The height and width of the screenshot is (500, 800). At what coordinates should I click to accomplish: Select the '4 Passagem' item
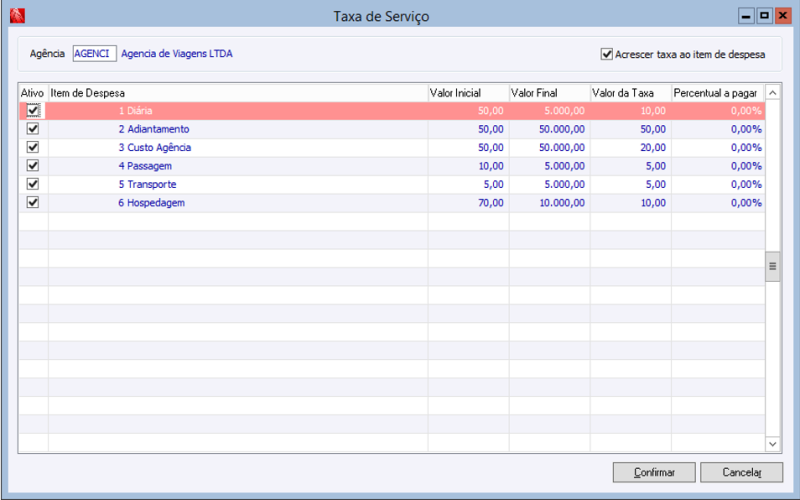pos(145,166)
